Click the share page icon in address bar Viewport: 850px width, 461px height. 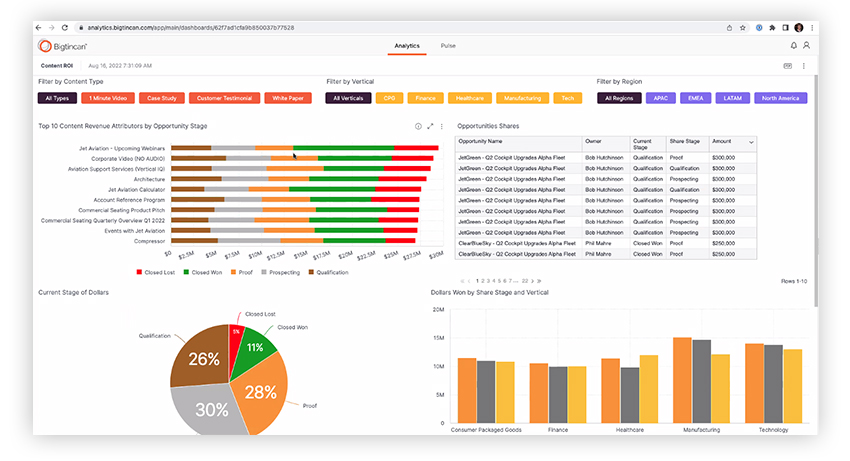729,28
